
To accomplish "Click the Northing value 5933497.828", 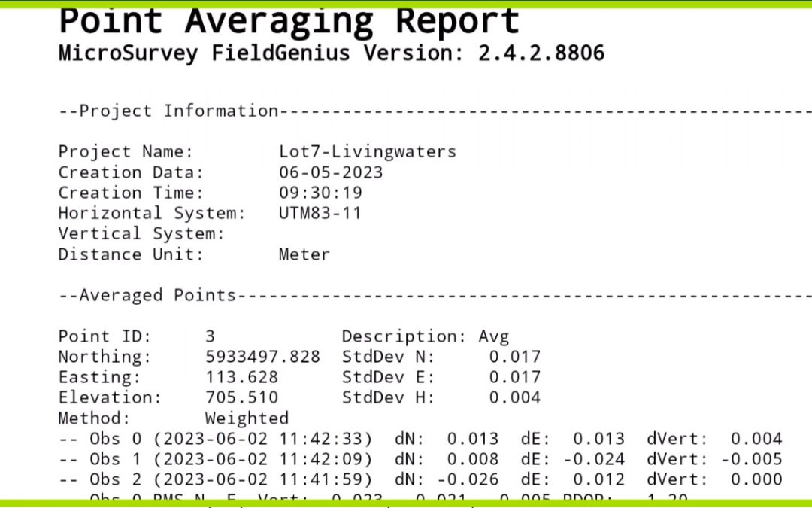I will 262,357.
